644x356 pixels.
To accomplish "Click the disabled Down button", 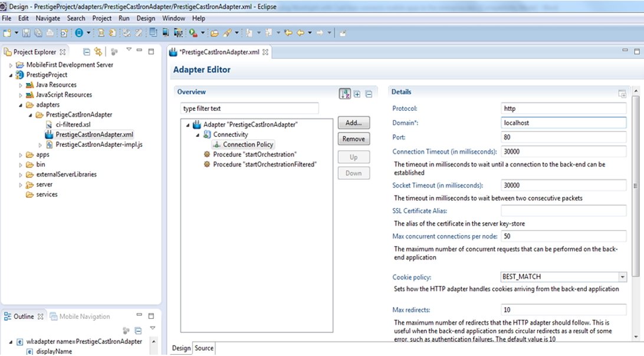I will point(354,173).
